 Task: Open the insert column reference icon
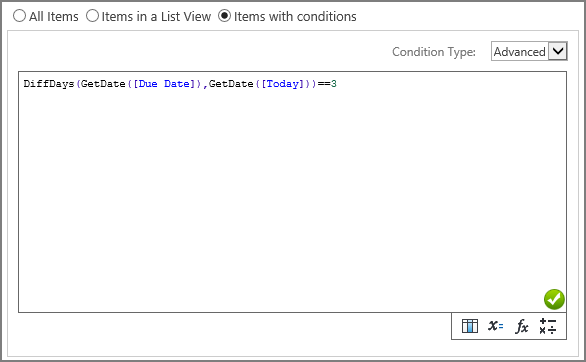(470, 326)
